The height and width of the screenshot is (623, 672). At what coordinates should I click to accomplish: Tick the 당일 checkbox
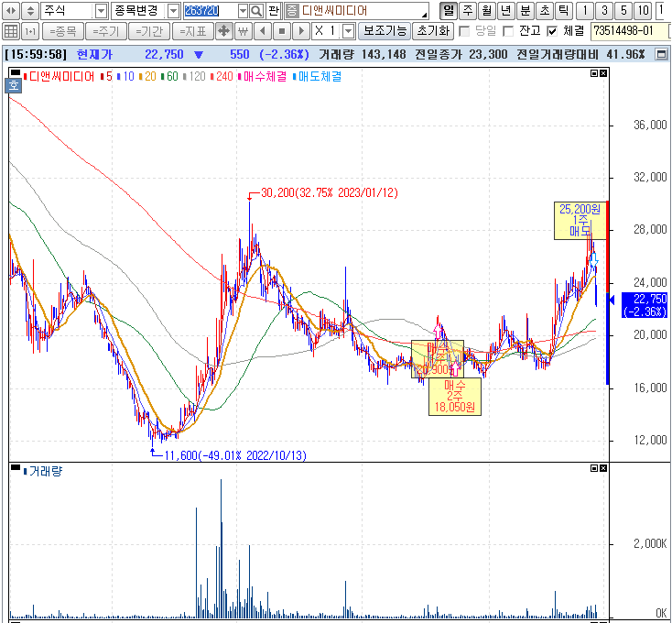pos(464,31)
